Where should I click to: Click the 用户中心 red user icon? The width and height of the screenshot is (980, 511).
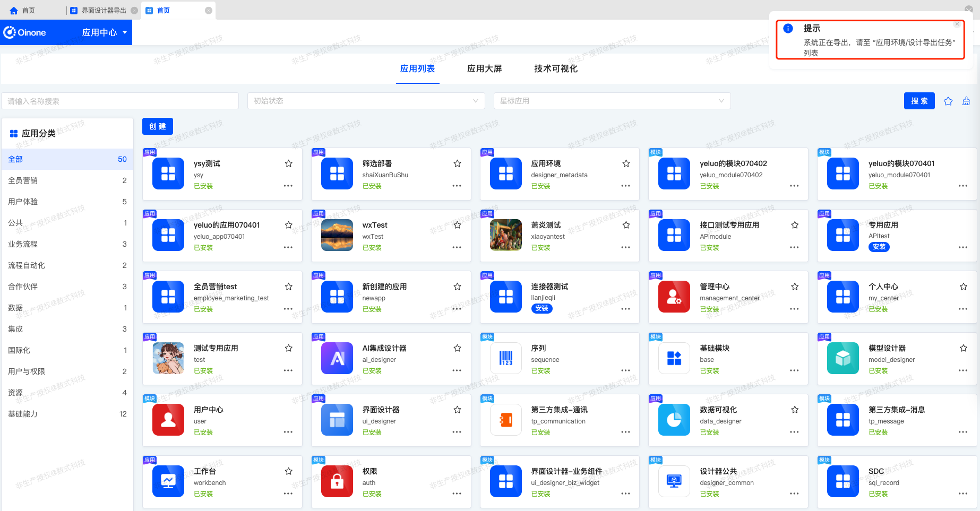(168, 420)
